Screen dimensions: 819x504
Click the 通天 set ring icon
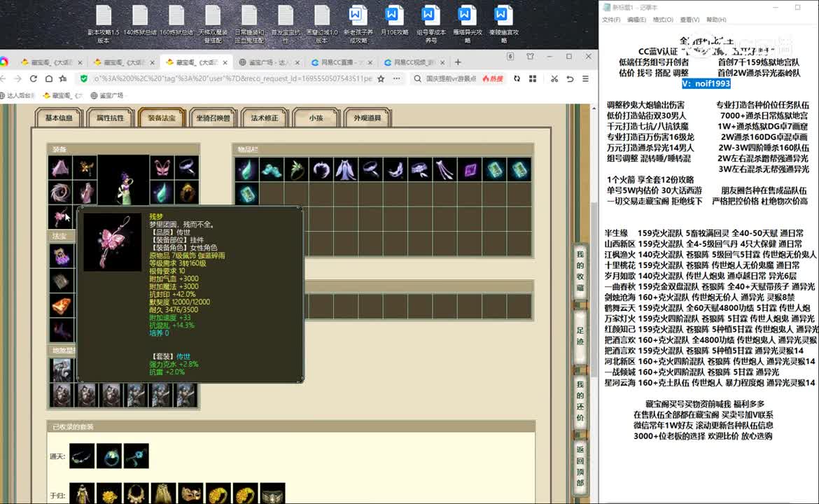109,456
